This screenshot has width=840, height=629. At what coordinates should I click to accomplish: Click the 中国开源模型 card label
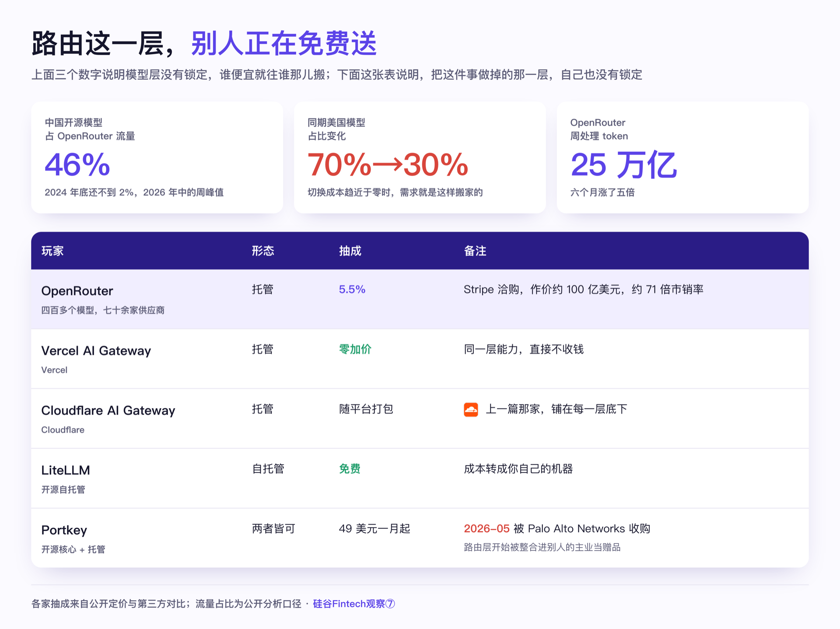click(90, 129)
